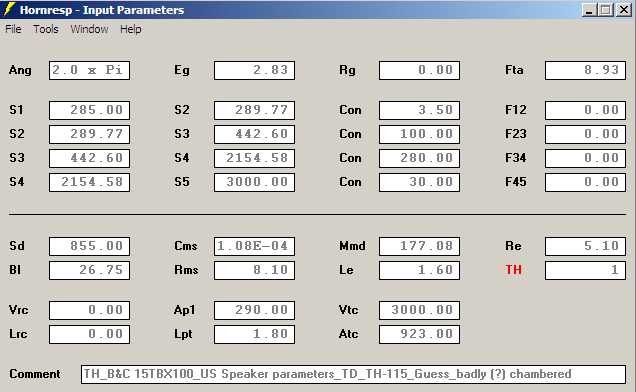
Task: Select the Fta value field
Action: coord(585,70)
